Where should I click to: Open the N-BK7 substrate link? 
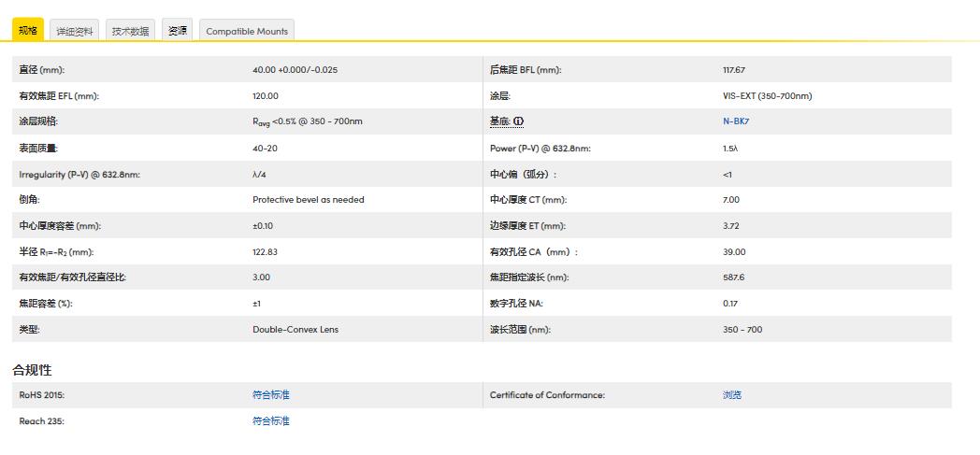[737, 121]
